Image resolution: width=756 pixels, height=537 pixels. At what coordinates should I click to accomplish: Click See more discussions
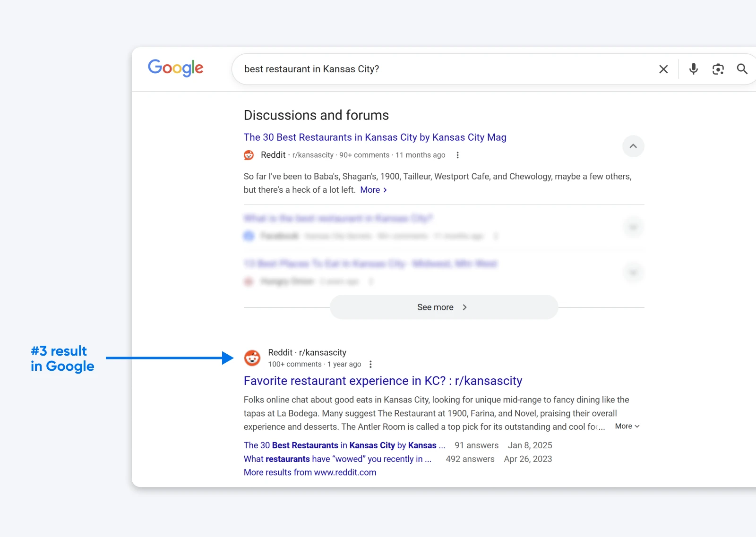coord(443,307)
